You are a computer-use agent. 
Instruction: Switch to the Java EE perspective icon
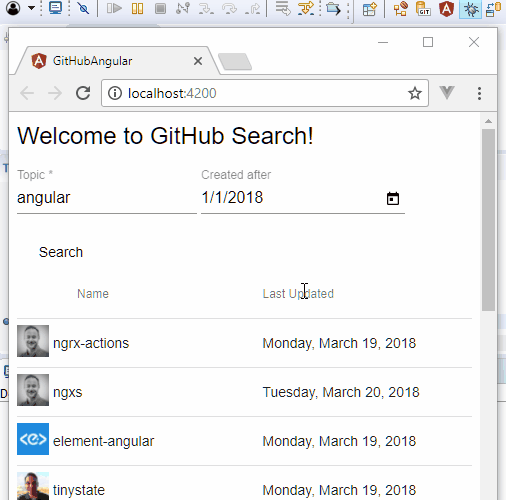click(400, 9)
